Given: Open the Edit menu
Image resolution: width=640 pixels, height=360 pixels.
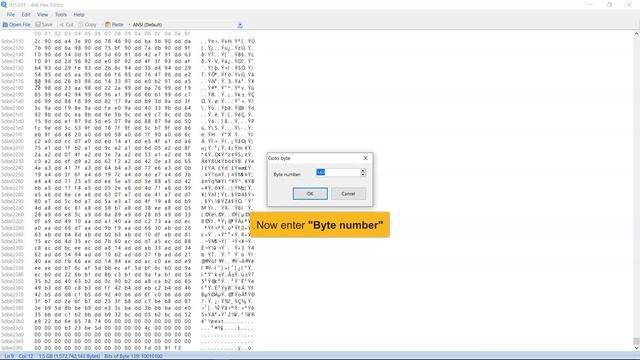Looking at the screenshot, I should point(26,14).
